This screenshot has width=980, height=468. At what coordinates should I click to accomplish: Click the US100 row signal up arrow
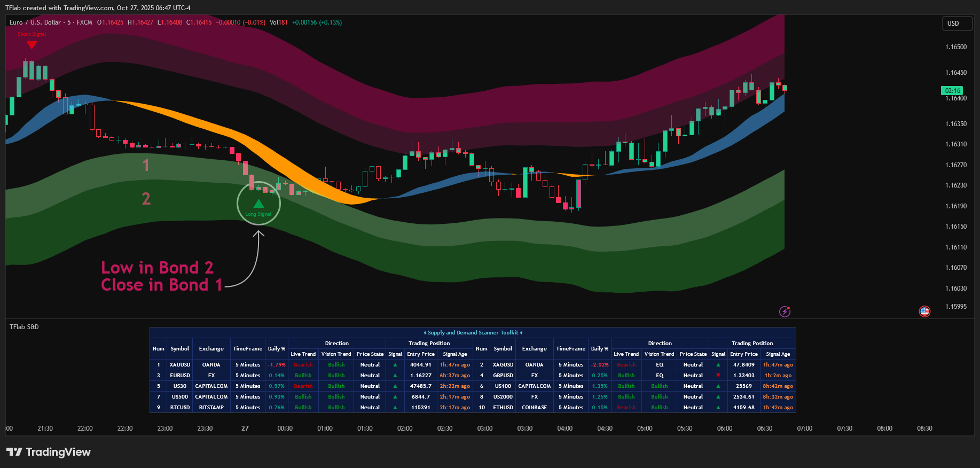tap(718, 386)
